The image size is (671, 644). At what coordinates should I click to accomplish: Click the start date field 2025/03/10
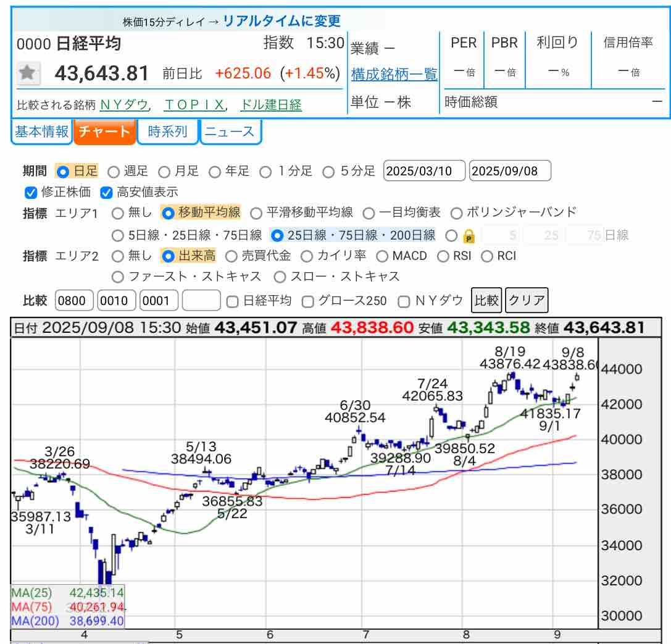point(423,171)
